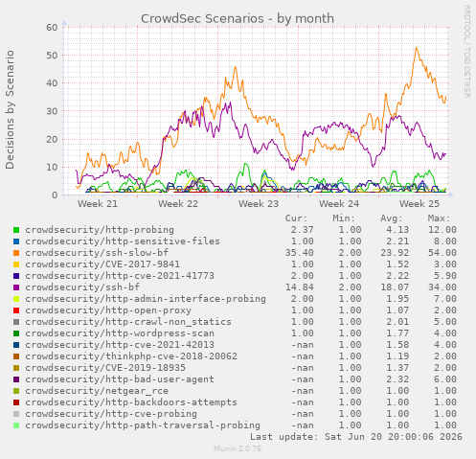Select the crowdsecurity/http-admin-interface-probing label

[x=146, y=299]
